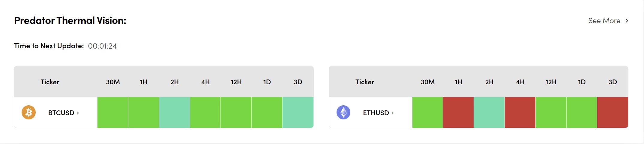Click the BTC table 12H column header
This screenshot has width=644, height=144.
click(x=236, y=82)
